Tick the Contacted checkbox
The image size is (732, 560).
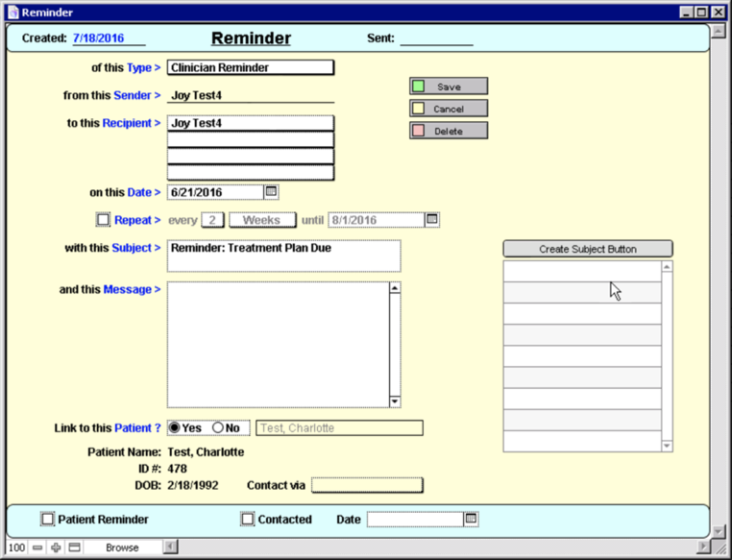point(247,520)
